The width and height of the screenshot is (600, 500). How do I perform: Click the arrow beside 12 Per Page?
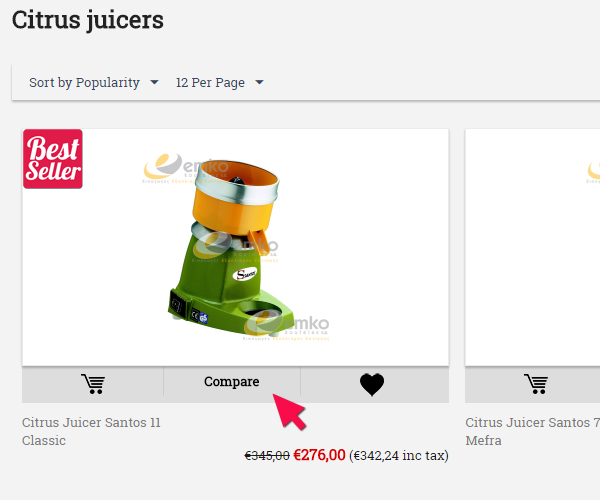259,82
